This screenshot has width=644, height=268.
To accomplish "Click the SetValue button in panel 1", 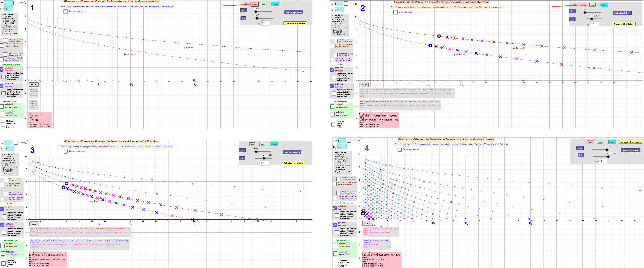I will point(294,12).
